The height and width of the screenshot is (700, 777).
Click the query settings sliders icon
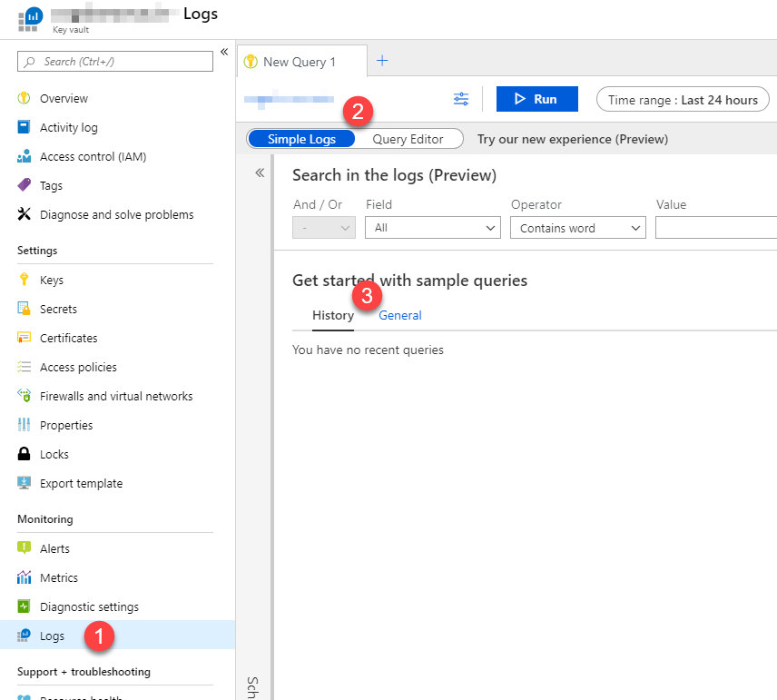point(461,99)
